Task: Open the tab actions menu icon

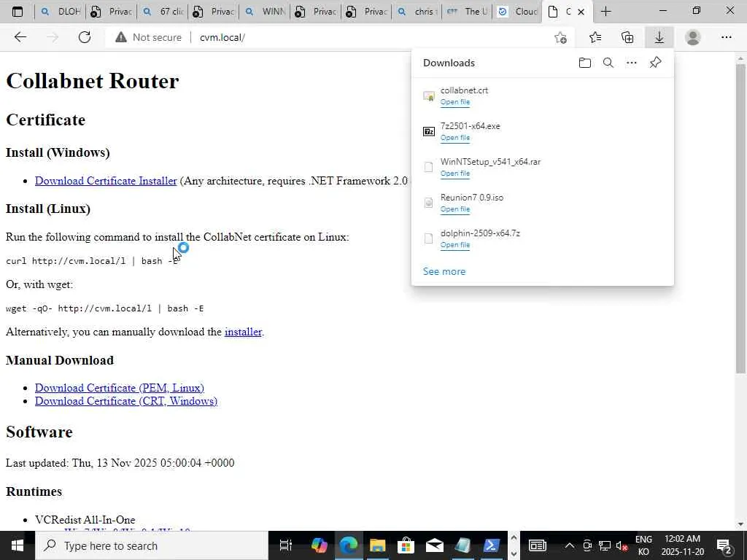Action: [18, 12]
